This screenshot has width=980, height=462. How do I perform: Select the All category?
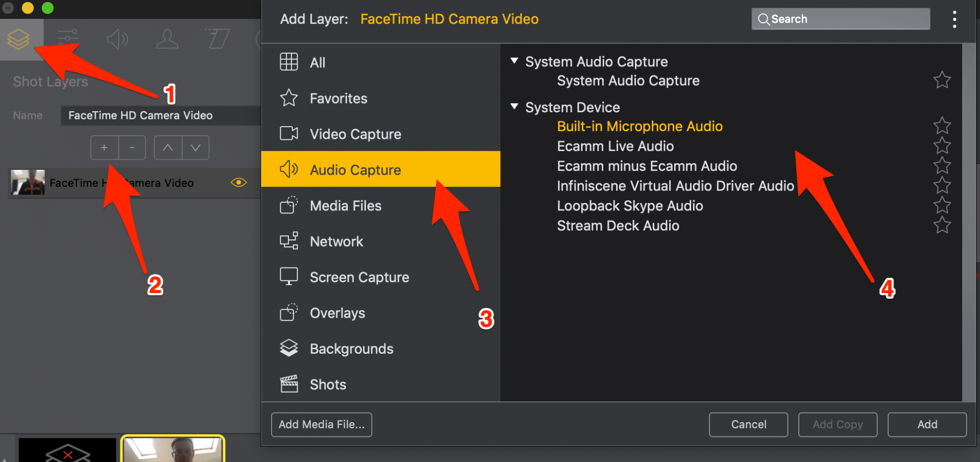tap(381, 62)
